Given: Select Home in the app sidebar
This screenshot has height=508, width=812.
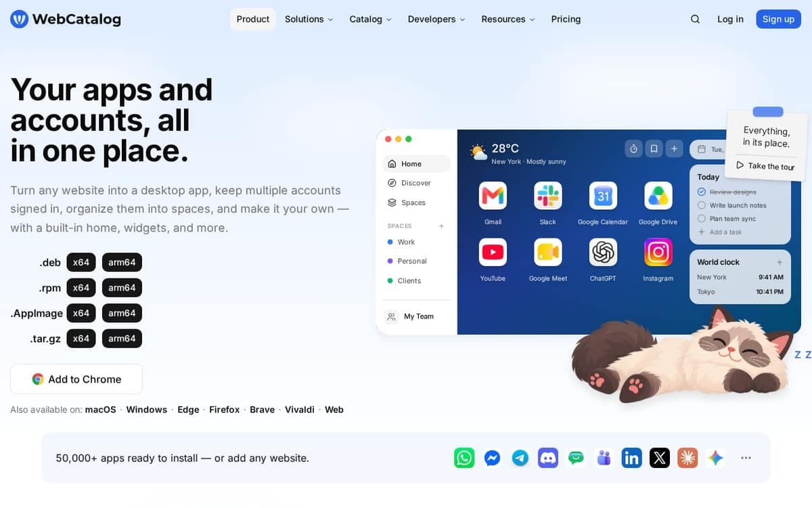Looking at the screenshot, I should [416, 163].
